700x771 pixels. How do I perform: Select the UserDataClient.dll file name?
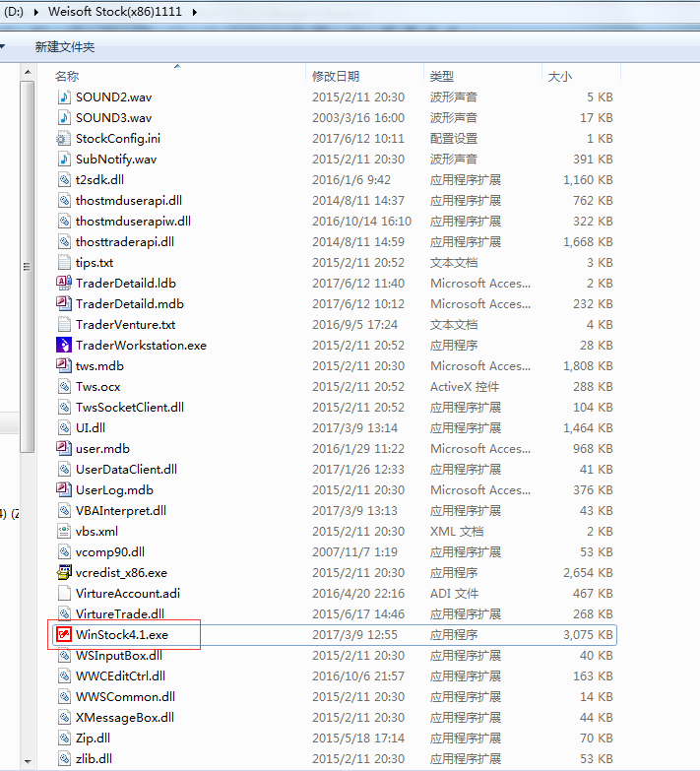pyautogui.click(x=126, y=469)
